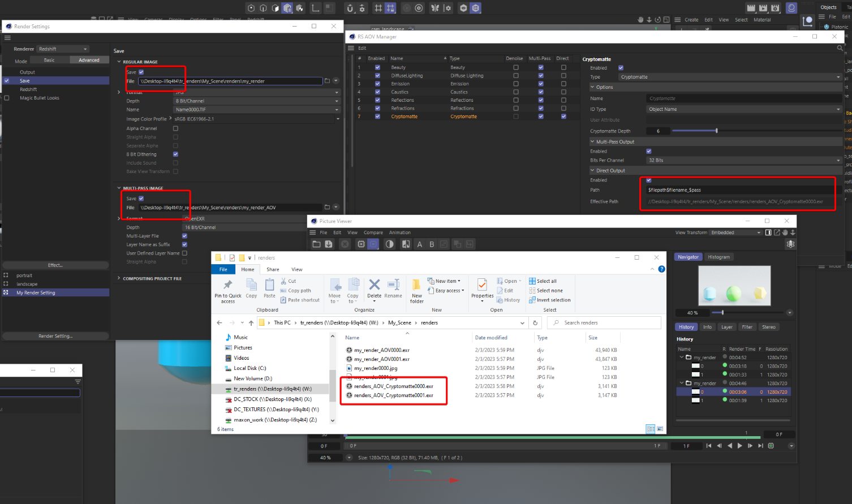Click Select all in the Explorer ribbon
This screenshot has height=504, width=852.
pyautogui.click(x=544, y=281)
